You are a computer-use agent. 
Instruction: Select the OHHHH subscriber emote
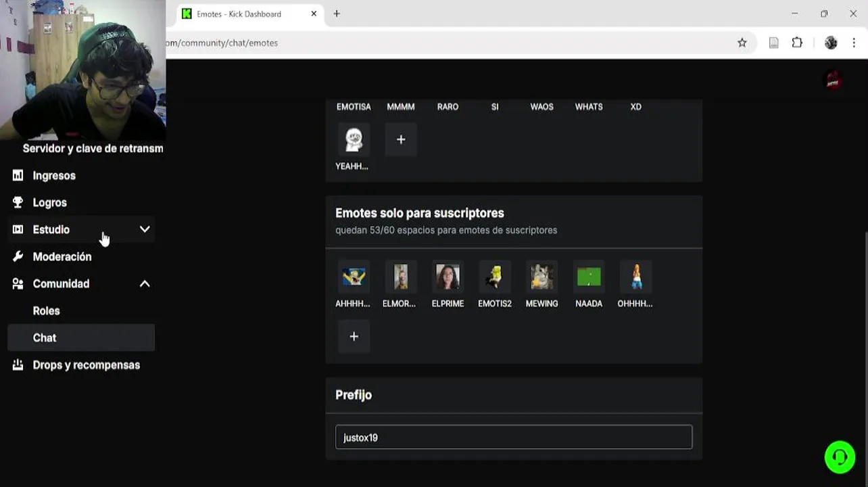point(635,277)
